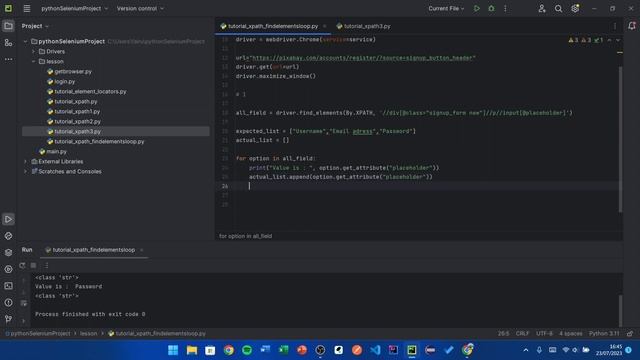Open the Notifications bell icon
The width and height of the screenshot is (640, 360).
[631, 26]
